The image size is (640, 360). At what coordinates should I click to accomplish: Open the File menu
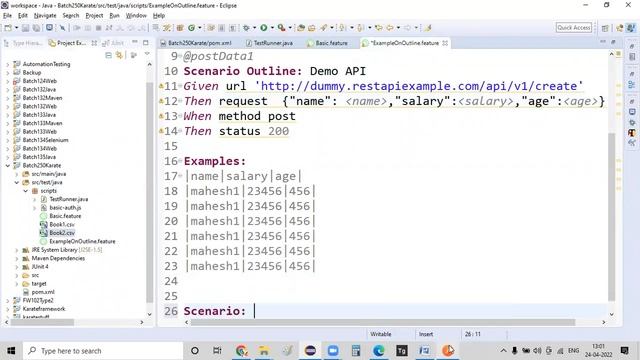pyautogui.click(x=7, y=16)
